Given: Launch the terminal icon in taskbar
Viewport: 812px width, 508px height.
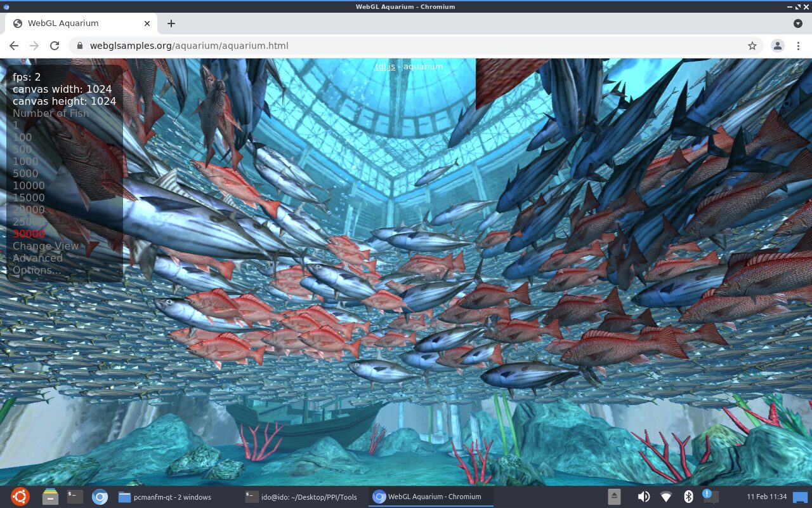Looking at the screenshot, I should coord(75,497).
